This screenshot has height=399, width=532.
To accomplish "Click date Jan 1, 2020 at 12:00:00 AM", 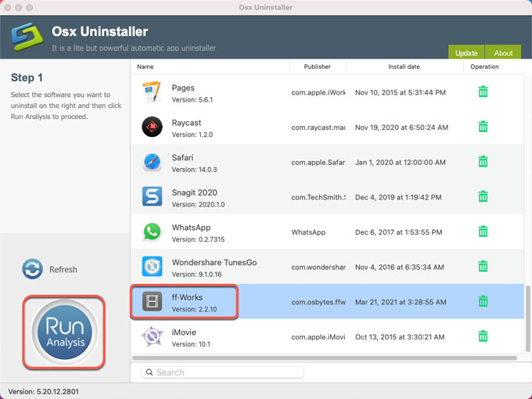I will click(x=400, y=162).
